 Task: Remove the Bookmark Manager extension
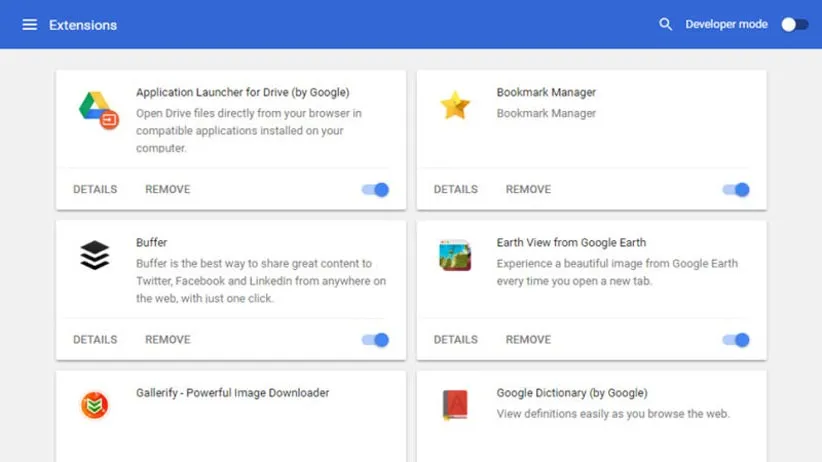pos(528,189)
